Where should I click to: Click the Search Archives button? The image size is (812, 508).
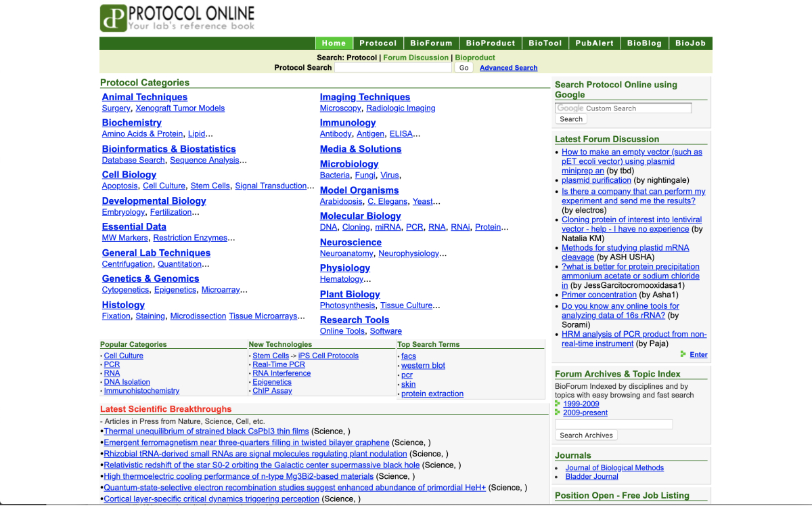coord(586,436)
